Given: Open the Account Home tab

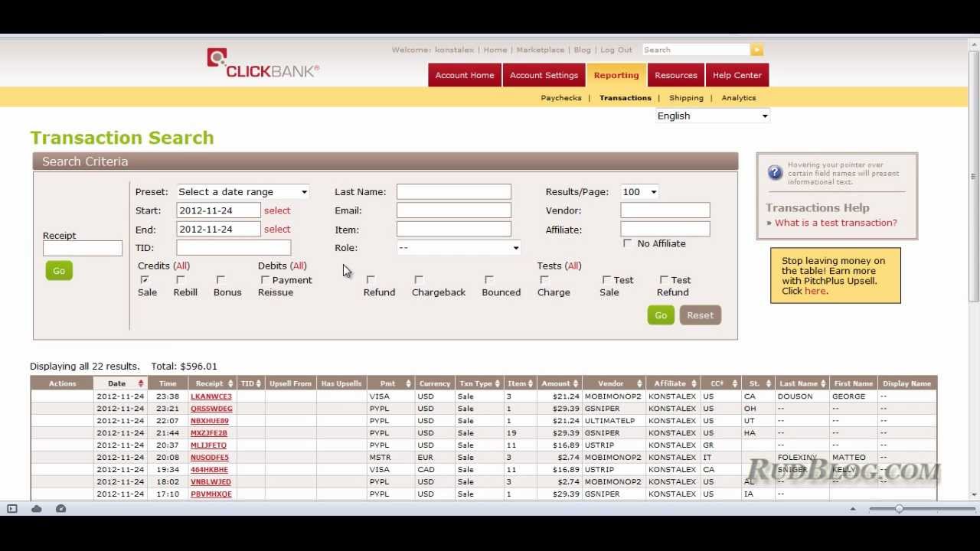Looking at the screenshot, I should [465, 75].
